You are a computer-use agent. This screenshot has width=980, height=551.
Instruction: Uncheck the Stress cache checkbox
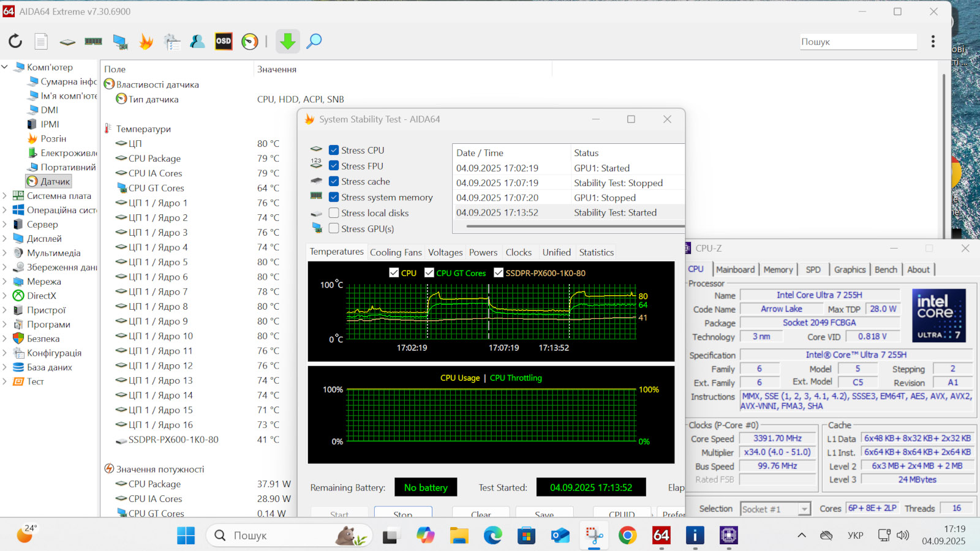[x=334, y=181]
